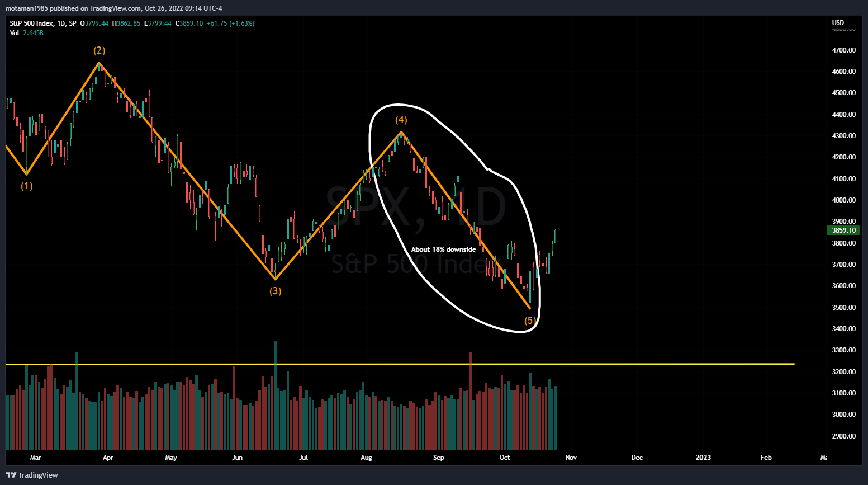Screen dimensions: 868x485
Task: Click the 4000.00 price axis label
Action: (843, 200)
